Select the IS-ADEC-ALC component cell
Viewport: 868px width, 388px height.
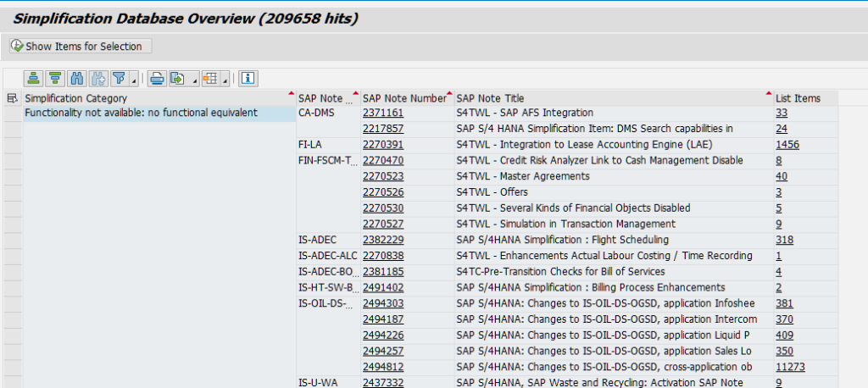pos(328,257)
